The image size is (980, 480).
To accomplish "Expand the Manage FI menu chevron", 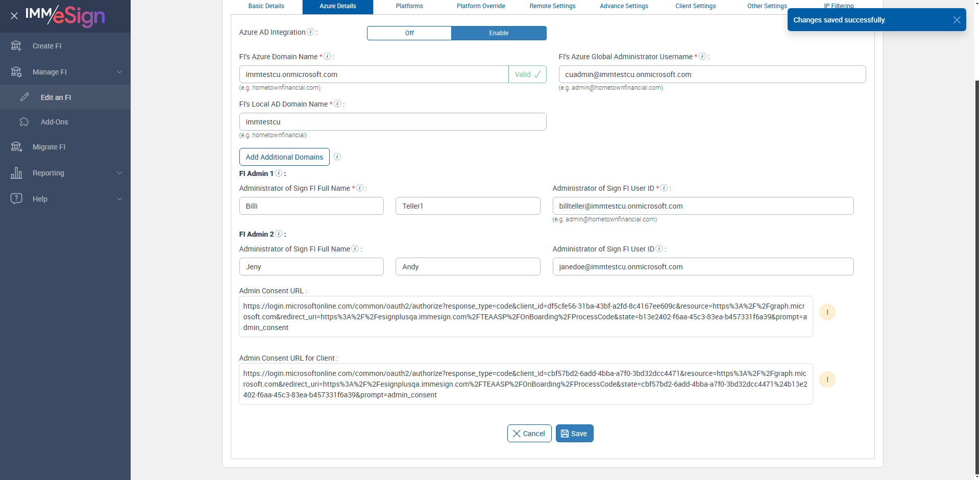I will point(119,72).
